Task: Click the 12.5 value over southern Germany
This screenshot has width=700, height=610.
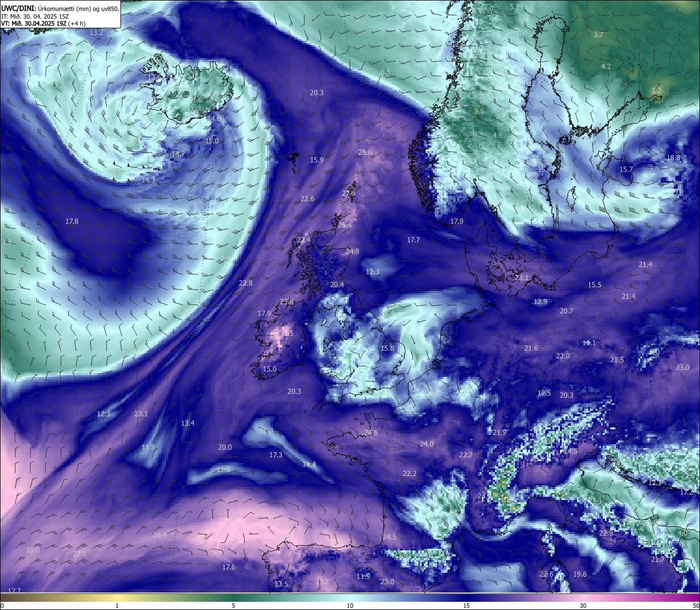Action: pyautogui.click(x=544, y=393)
